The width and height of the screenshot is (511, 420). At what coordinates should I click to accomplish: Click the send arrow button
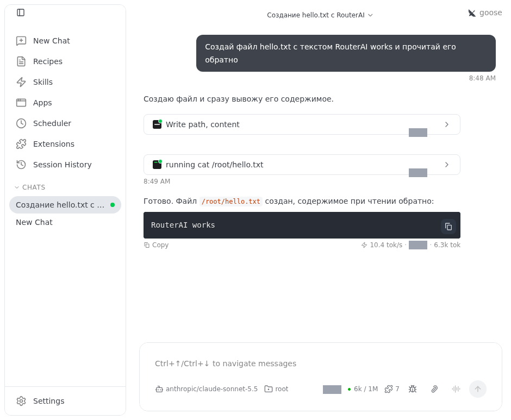(x=478, y=389)
